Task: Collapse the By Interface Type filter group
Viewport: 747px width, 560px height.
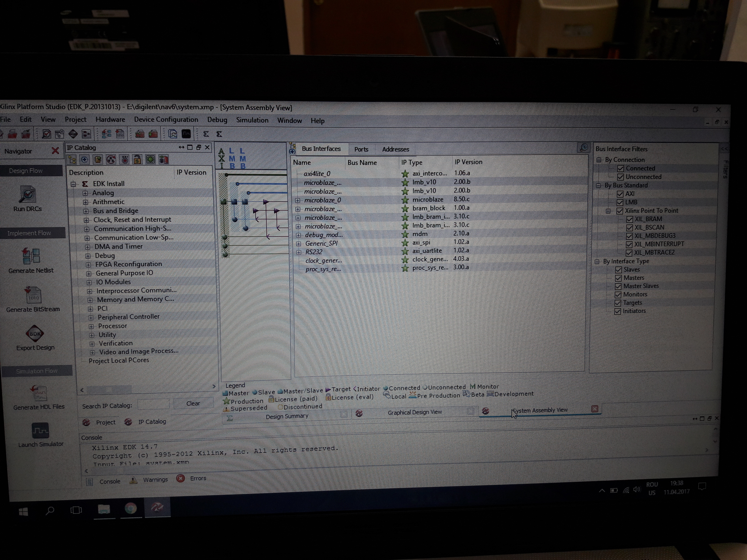Action: (x=597, y=262)
